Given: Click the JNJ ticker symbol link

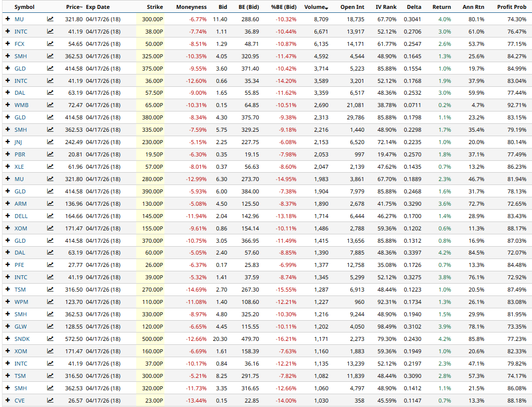Looking at the screenshot, I should pyautogui.click(x=18, y=142).
